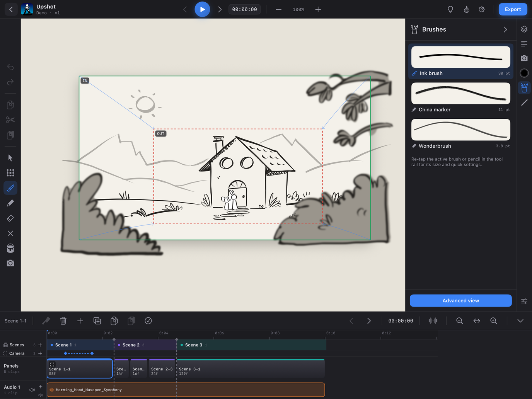Image resolution: width=532 pixels, height=399 pixels.
Task: Fit timeline width with double-arrow icon
Action: [x=477, y=321]
